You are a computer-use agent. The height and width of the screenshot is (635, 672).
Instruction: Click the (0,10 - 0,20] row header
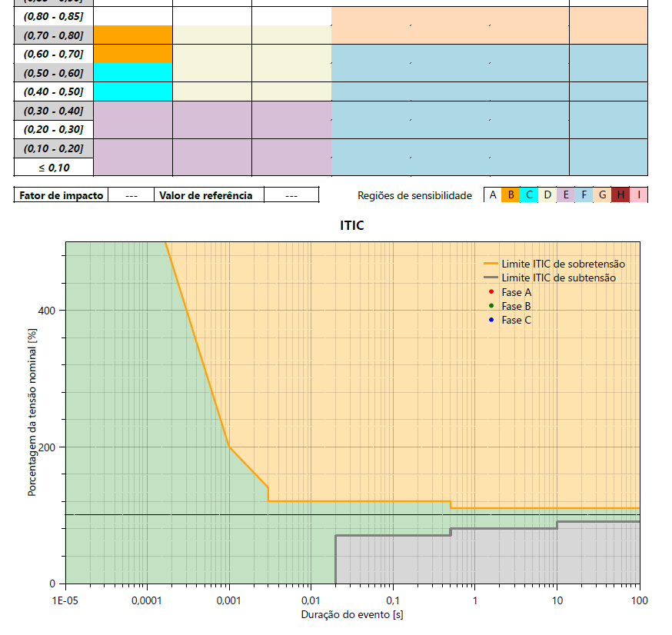click(x=54, y=148)
